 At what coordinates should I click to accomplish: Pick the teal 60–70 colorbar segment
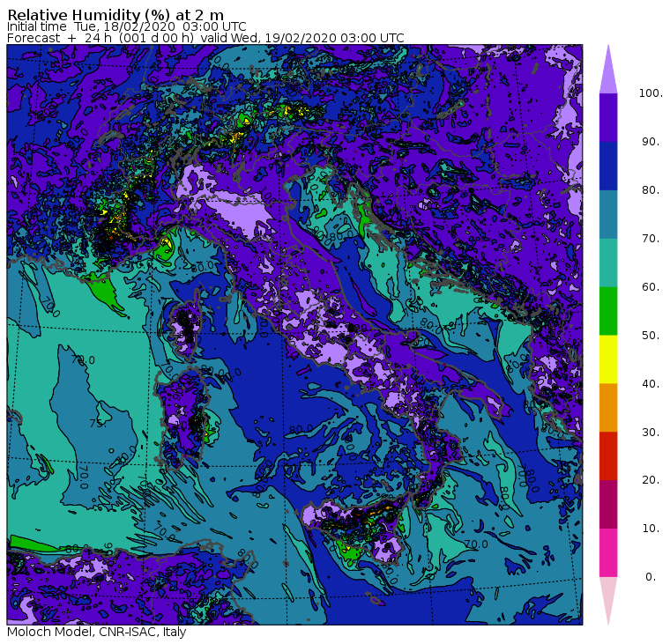click(x=608, y=263)
